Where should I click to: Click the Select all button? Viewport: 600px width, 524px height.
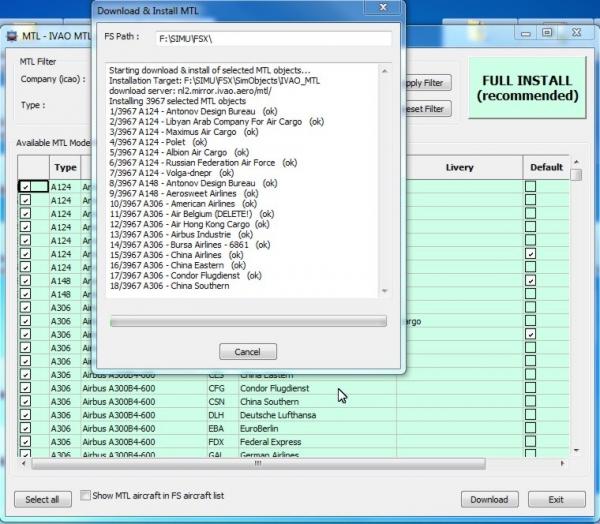[x=42, y=500]
